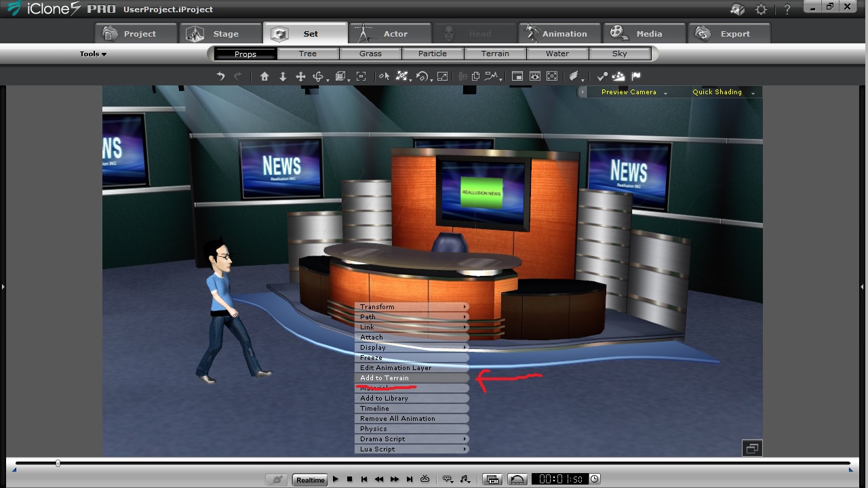Choose Edit Animation Layer entry
The height and width of the screenshot is (488, 868).
[x=412, y=368]
